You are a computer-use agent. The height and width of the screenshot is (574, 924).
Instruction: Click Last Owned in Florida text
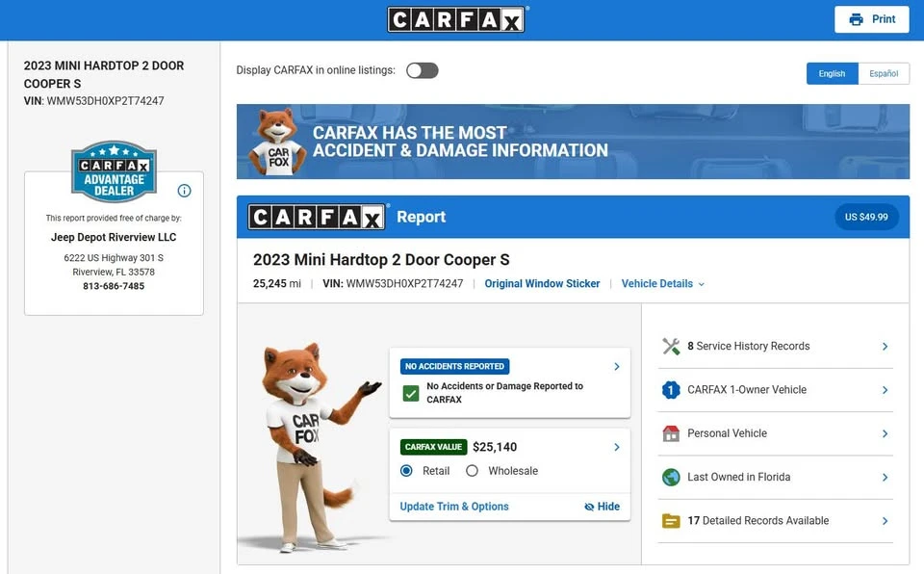click(739, 478)
